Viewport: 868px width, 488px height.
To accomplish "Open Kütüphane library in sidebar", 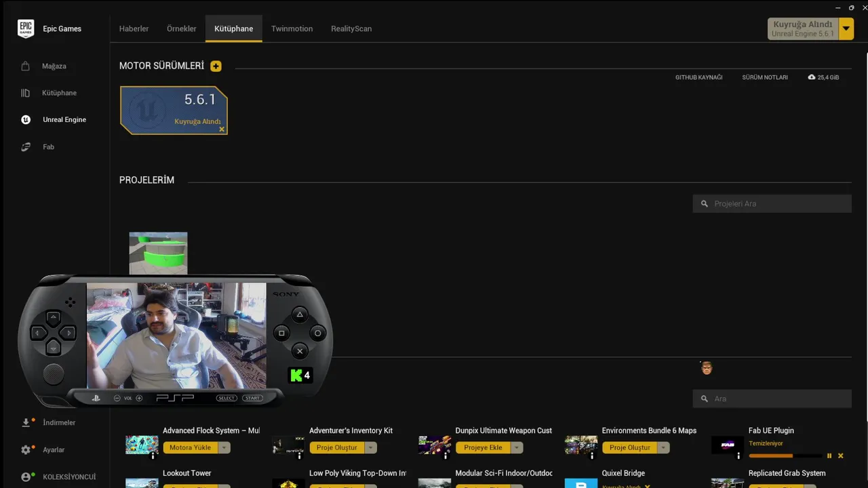I will (x=59, y=93).
